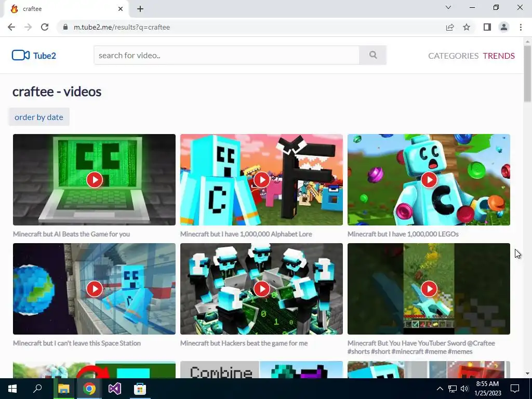Click the volume tray icon

coord(464,389)
